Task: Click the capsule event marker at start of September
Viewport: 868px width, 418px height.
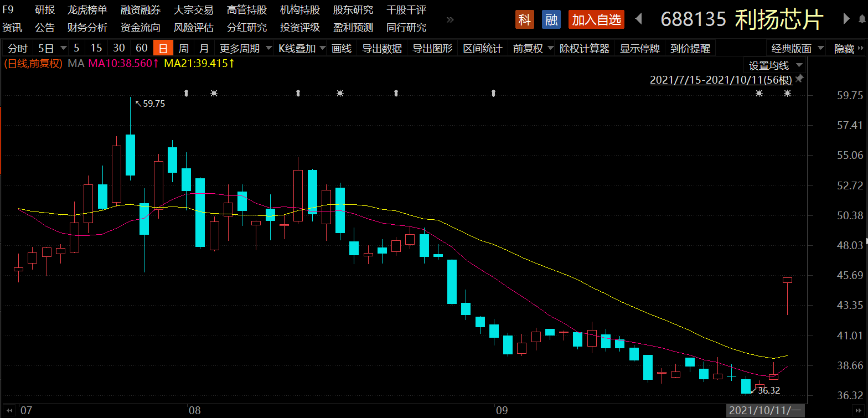Action: [x=494, y=94]
